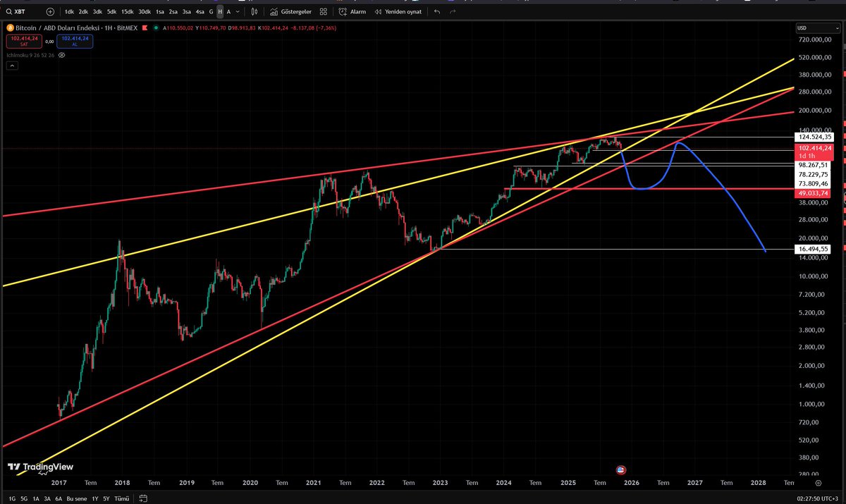Screen dimensions: 846x504
Task: Open the candlestick chart type menu
Action: [x=255, y=12]
